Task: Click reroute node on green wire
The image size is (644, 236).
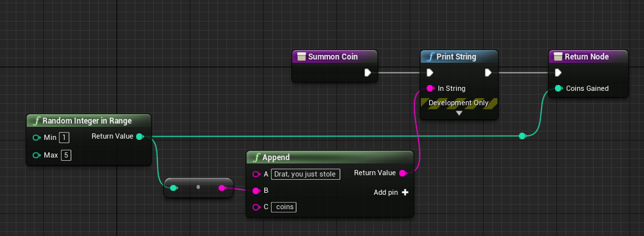Action: [522, 136]
